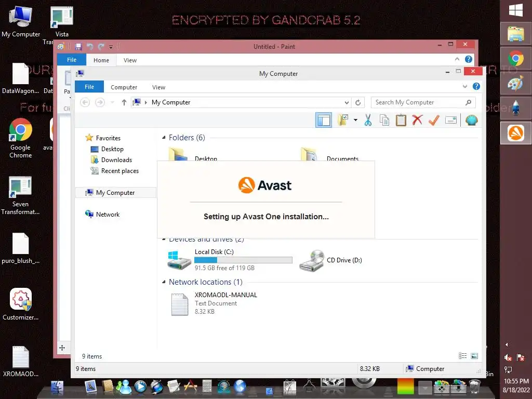Screen dimensions: 532x399
Task: Select Google Chrome desktop shortcut
Action: click(20, 138)
